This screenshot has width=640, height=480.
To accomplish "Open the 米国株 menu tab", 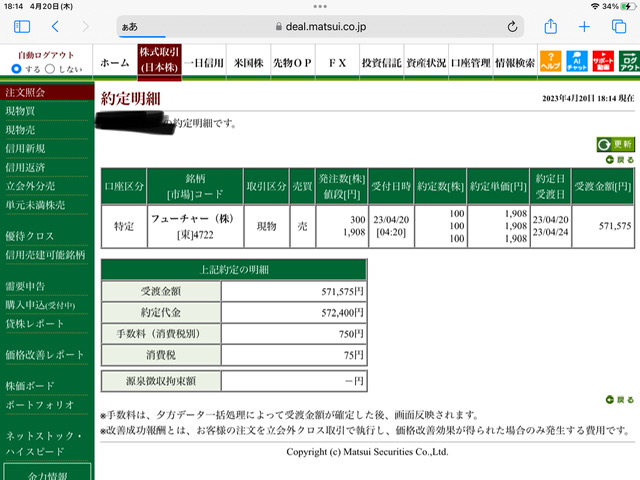I will point(248,63).
